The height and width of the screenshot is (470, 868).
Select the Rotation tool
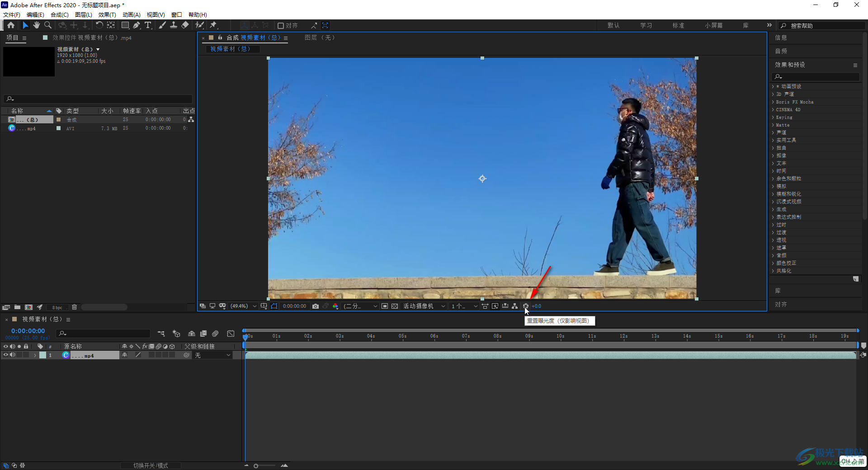click(x=99, y=25)
